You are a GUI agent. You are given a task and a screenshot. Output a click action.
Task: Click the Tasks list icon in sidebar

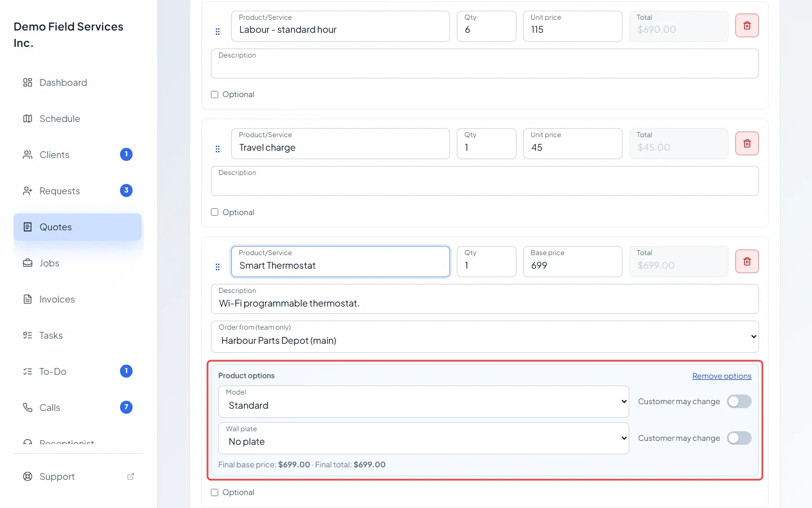(x=28, y=335)
